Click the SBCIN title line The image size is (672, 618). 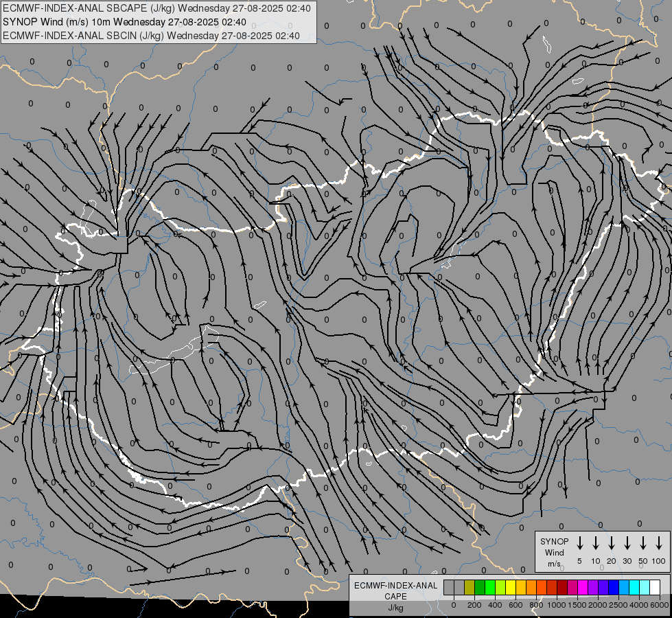[151, 36]
